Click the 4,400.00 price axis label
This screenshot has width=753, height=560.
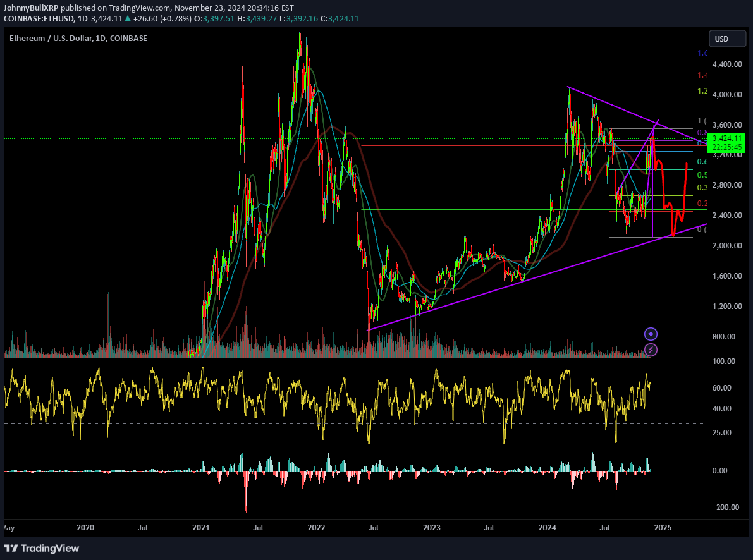pyautogui.click(x=727, y=64)
